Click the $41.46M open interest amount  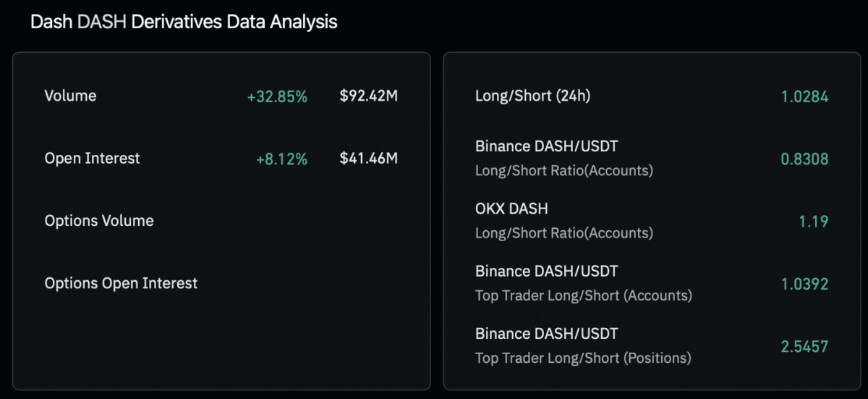368,158
